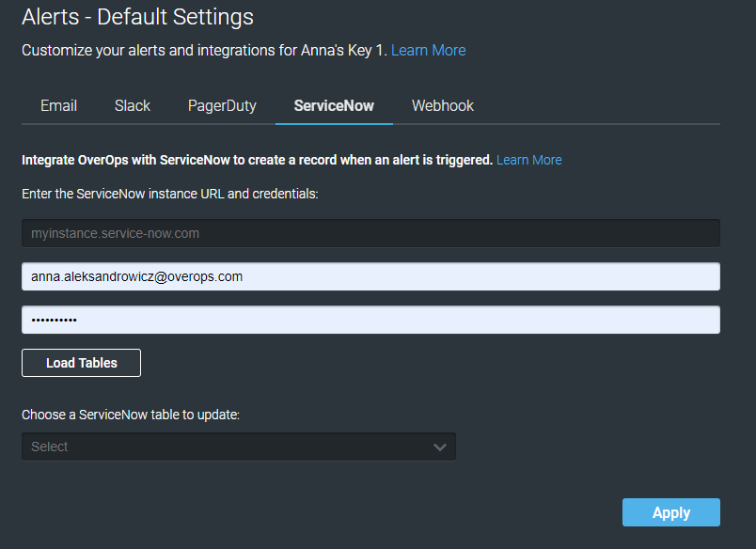Switch to the Email tab
Viewport: 756px width, 549px height.
point(58,105)
